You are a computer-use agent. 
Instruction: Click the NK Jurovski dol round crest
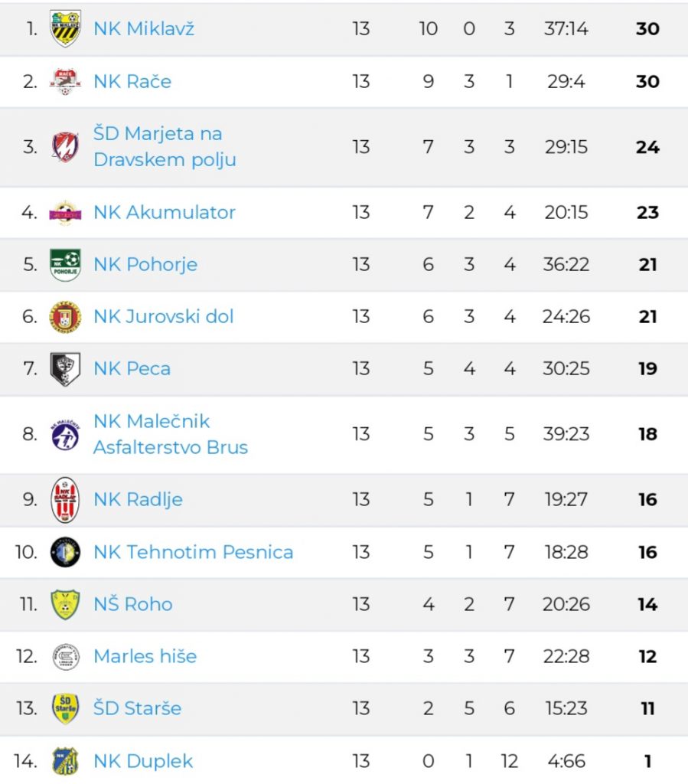tap(66, 316)
